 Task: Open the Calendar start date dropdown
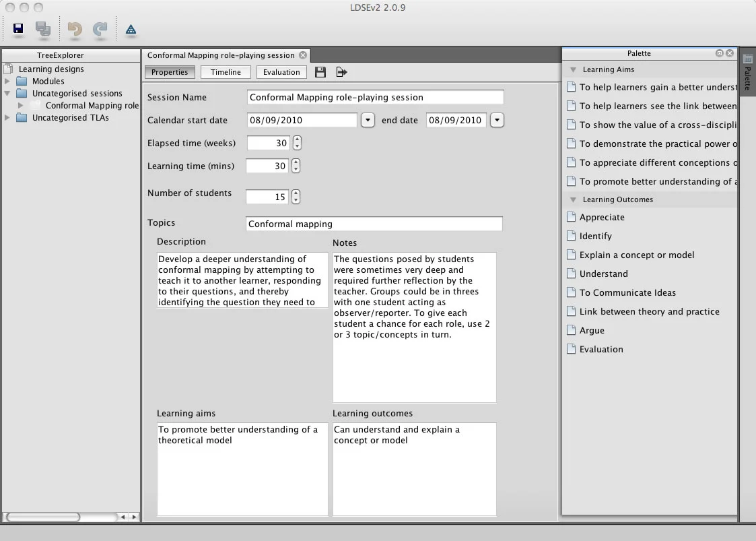pyautogui.click(x=368, y=120)
